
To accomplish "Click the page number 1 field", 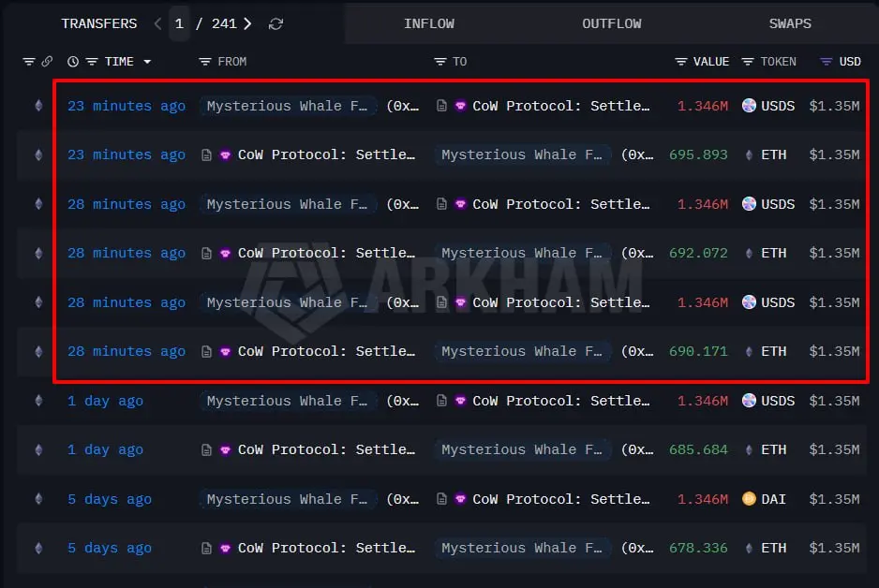I will (x=179, y=23).
